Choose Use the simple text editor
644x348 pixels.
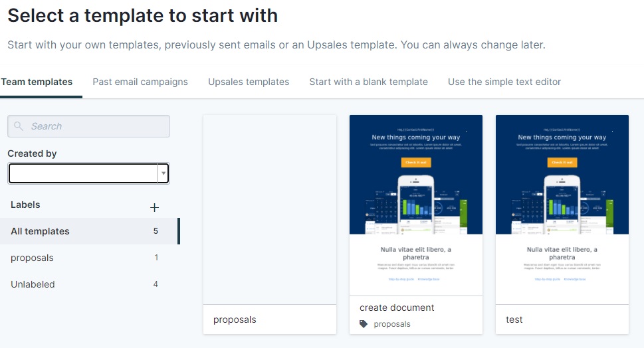pyautogui.click(x=504, y=82)
